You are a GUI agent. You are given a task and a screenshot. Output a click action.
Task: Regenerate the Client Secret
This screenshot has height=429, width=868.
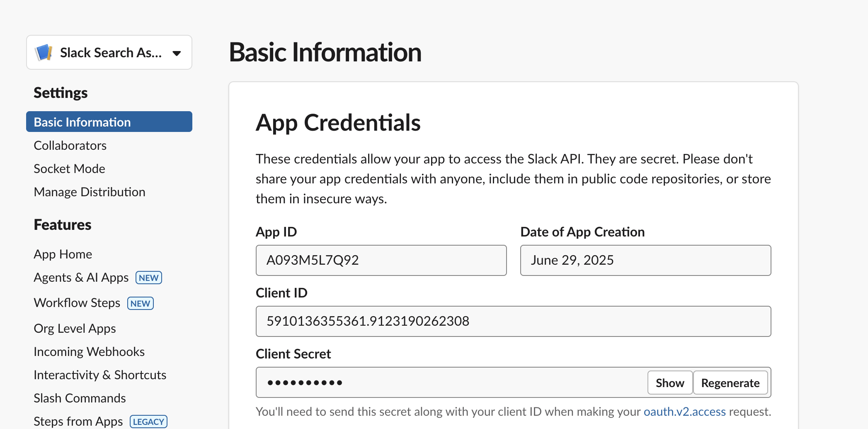click(730, 383)
